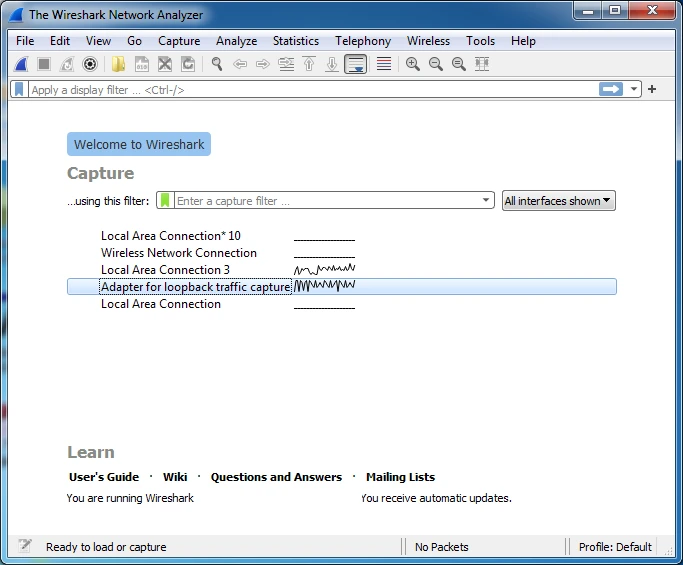This screenshot has width=683, height=565.
Task: Click Ready to load or capture status
Action: [x=106, y=547]
